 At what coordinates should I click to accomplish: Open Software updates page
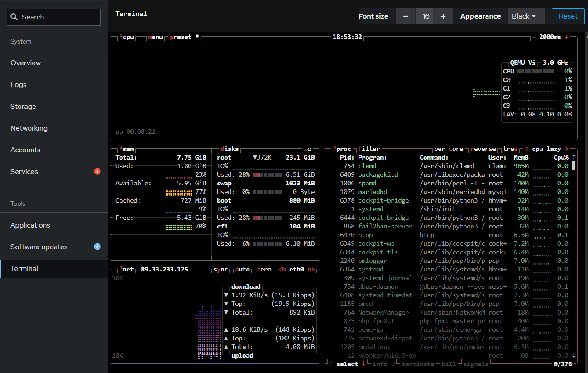pos(54,247)
